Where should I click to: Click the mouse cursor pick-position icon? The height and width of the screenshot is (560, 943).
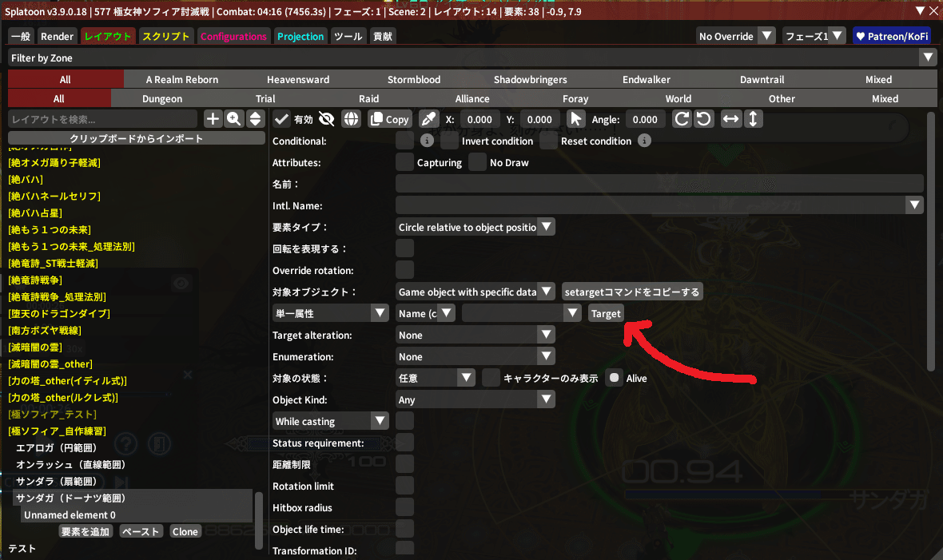click(575, 119)
